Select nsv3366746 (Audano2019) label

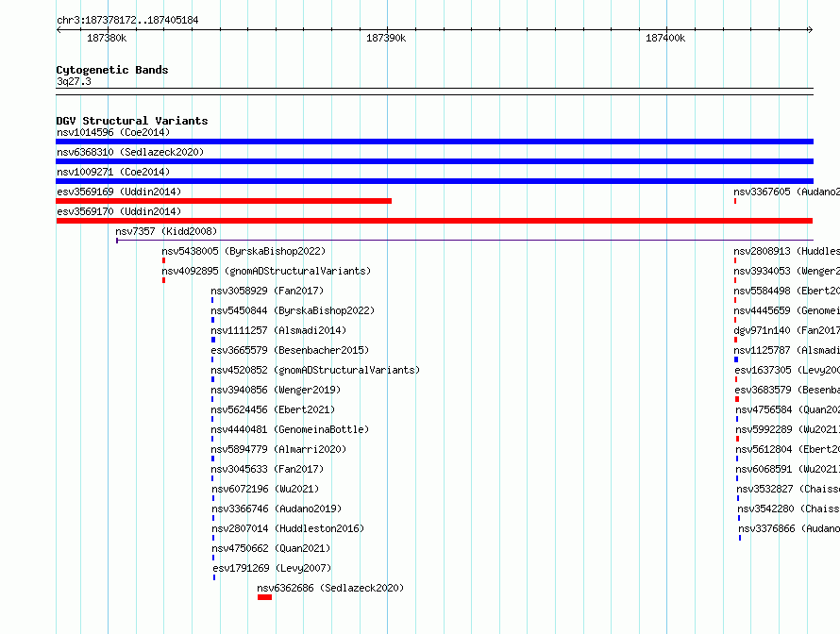click(277, 509)
